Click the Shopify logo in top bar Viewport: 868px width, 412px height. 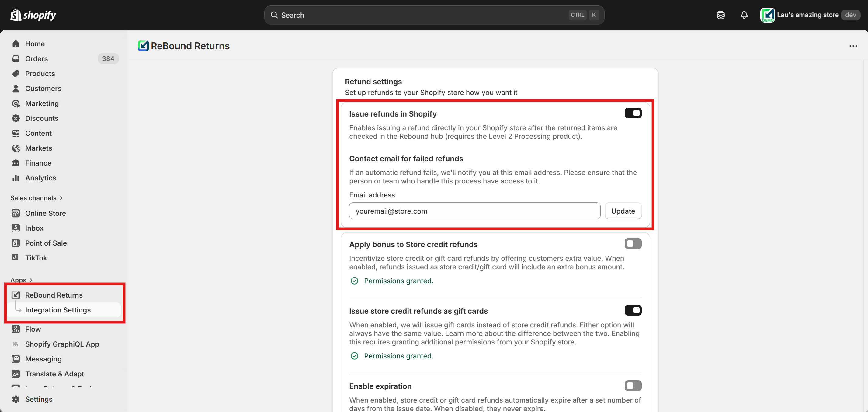pos(33,15)
